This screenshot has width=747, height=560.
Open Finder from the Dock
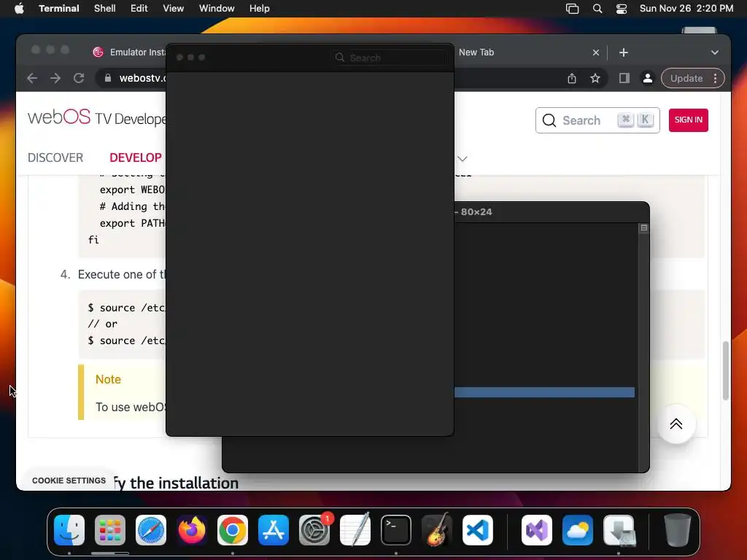pyautogui.click(x=69, y=530)
